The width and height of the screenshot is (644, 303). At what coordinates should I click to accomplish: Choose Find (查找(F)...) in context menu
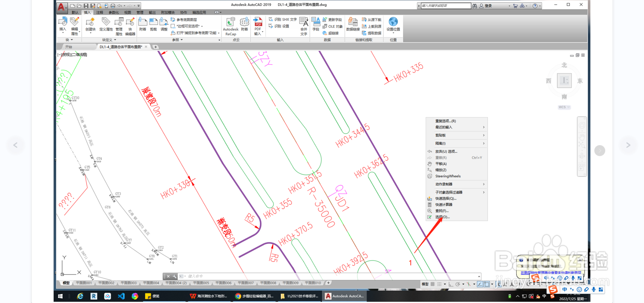click(457, 211)
